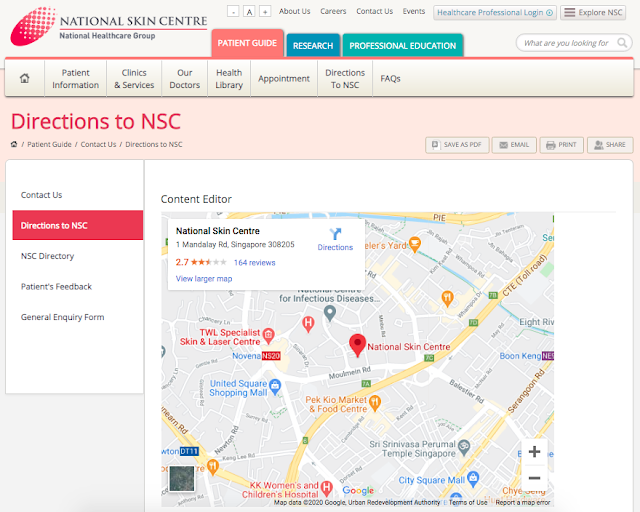The image size is (640, 512).
Task: Click Report a map error link
Action: (x=523, y=503)
